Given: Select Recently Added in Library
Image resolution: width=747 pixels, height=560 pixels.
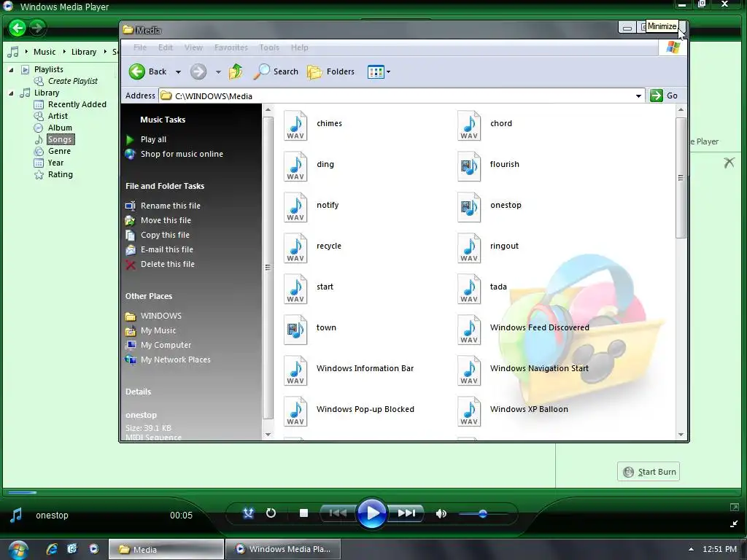Looking at the screenshot, I should [70, 105].
